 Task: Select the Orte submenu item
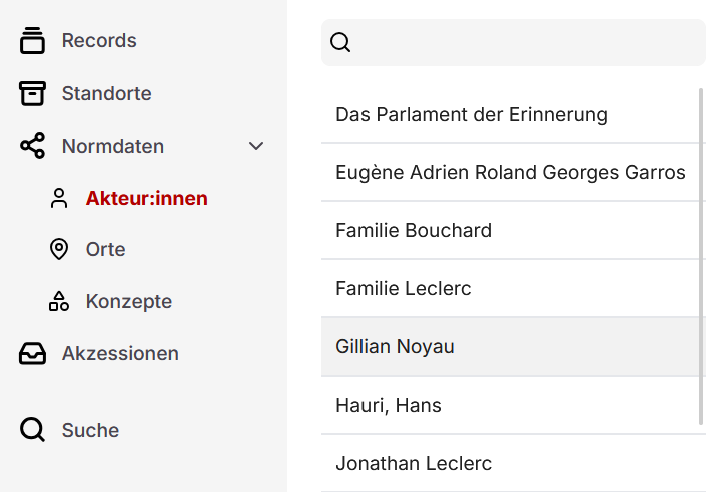click(x=105, y=249)
